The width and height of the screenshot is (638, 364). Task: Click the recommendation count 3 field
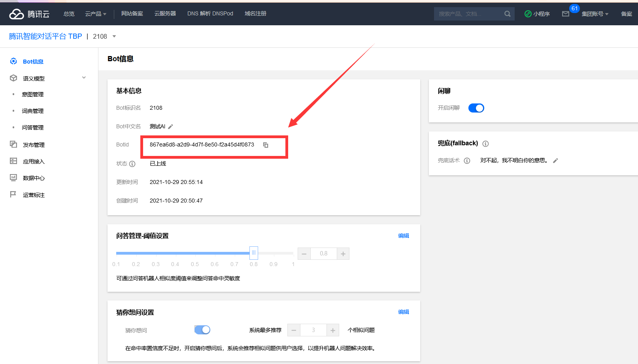[313, 330]
